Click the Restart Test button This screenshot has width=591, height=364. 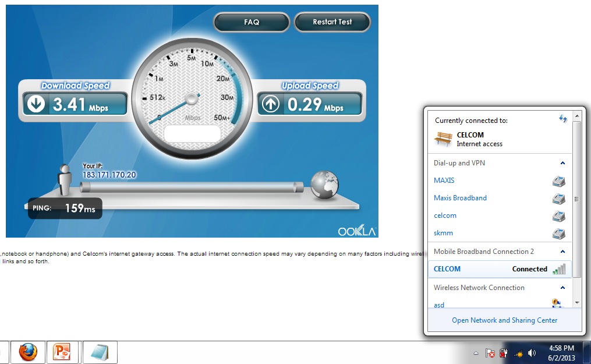[x=332, y=22]
